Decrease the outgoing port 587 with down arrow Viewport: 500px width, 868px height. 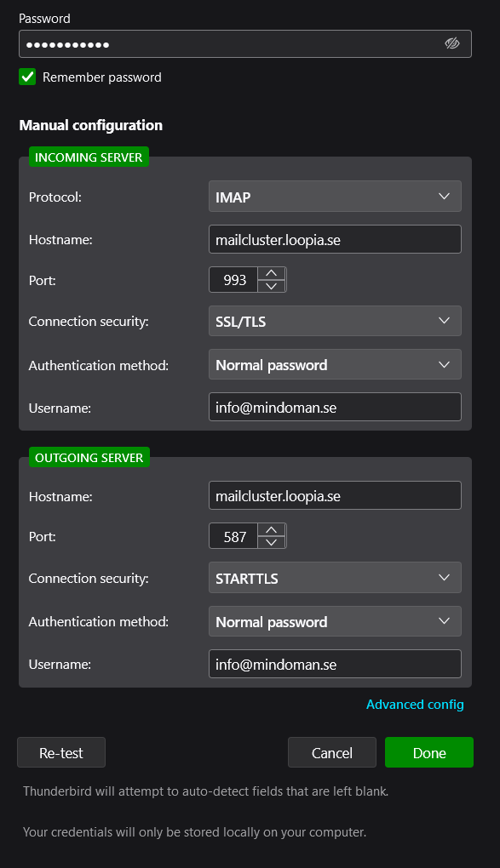272,543
